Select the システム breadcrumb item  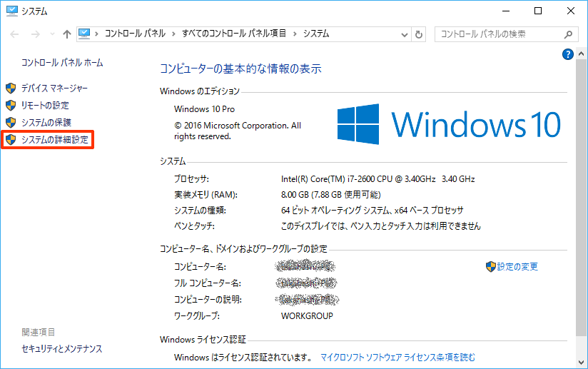(x=316, y=34)
